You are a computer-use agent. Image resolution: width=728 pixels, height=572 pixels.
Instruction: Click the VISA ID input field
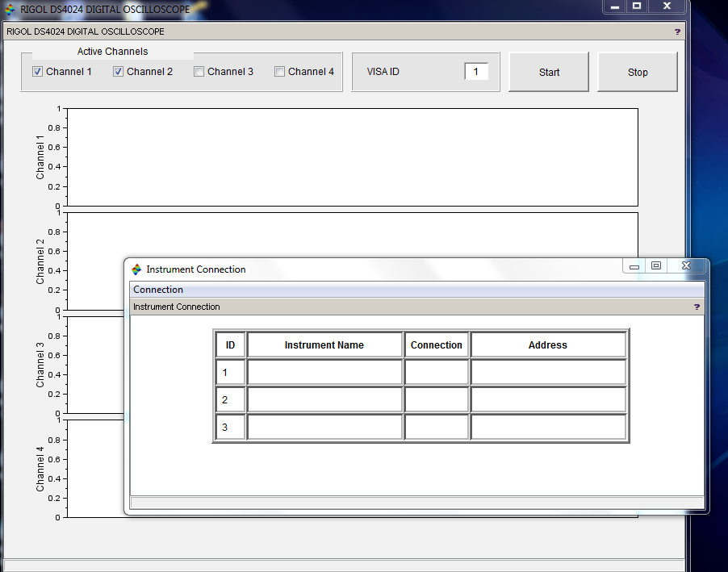(x=476, y=72)
